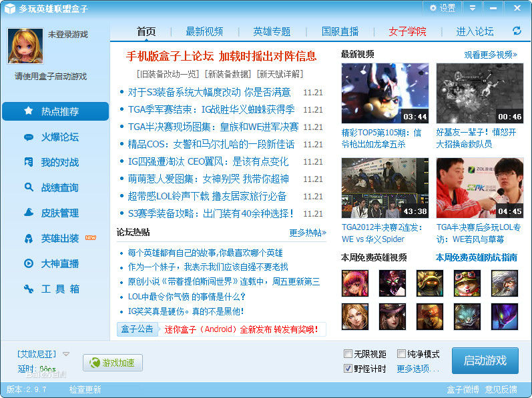Click the 游戏加速 button
This screenshot has height=398, width=532.
113,363
